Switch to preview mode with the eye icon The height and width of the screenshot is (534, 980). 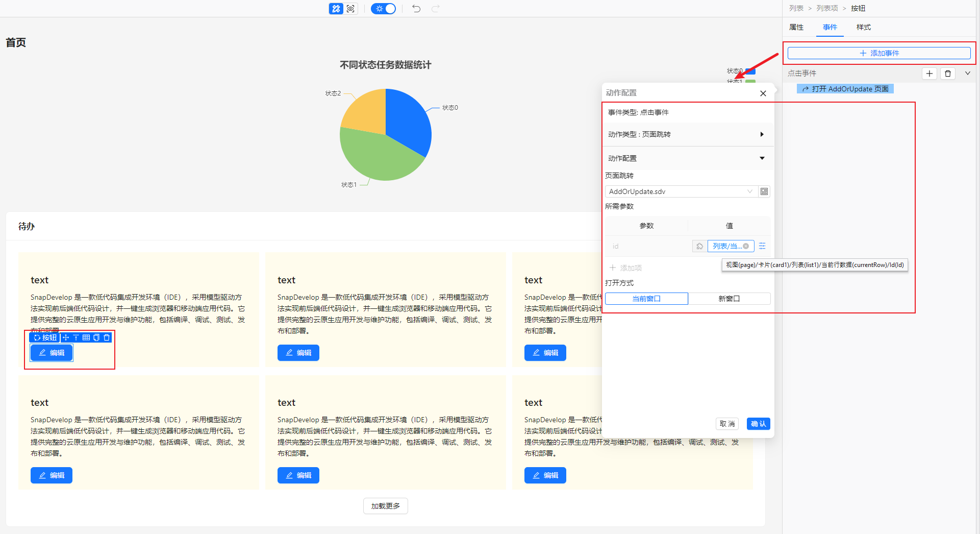(x=350, y=9)
